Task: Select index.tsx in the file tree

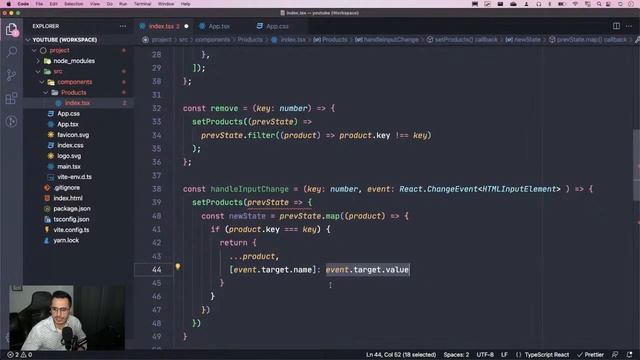Action: (x=78, y=103)
